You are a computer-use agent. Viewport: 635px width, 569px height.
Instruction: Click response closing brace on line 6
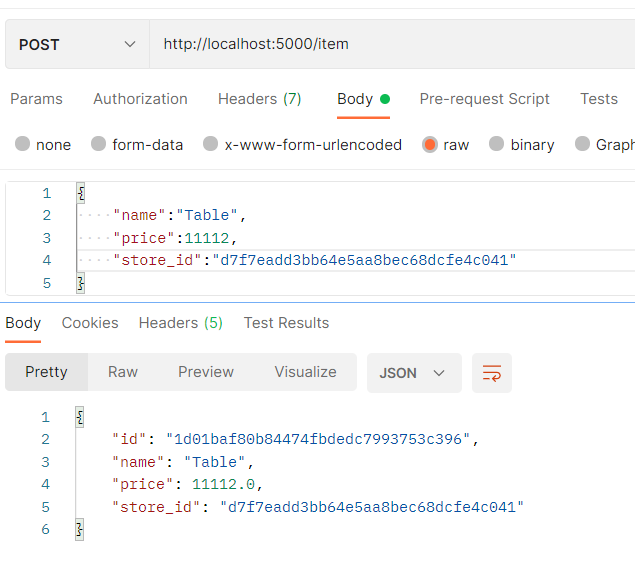click(x=79, y=529)
